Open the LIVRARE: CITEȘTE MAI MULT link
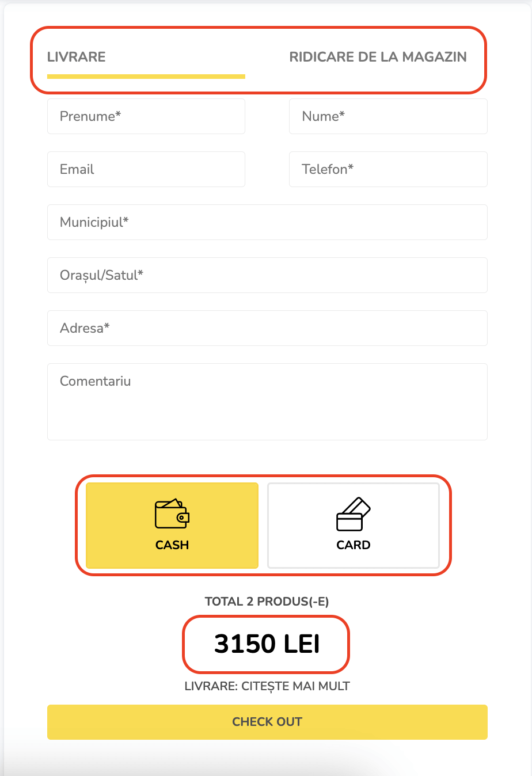 coord(267,686)
